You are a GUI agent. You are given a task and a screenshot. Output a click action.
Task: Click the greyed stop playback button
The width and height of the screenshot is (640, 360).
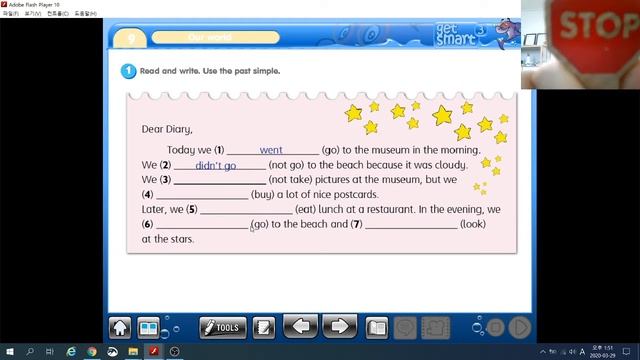(496, 327)
